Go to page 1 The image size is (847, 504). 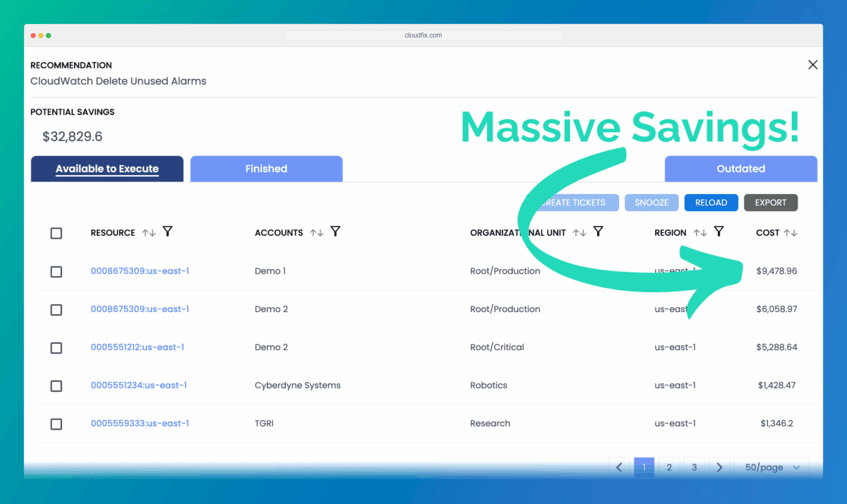tap(644, 467)
